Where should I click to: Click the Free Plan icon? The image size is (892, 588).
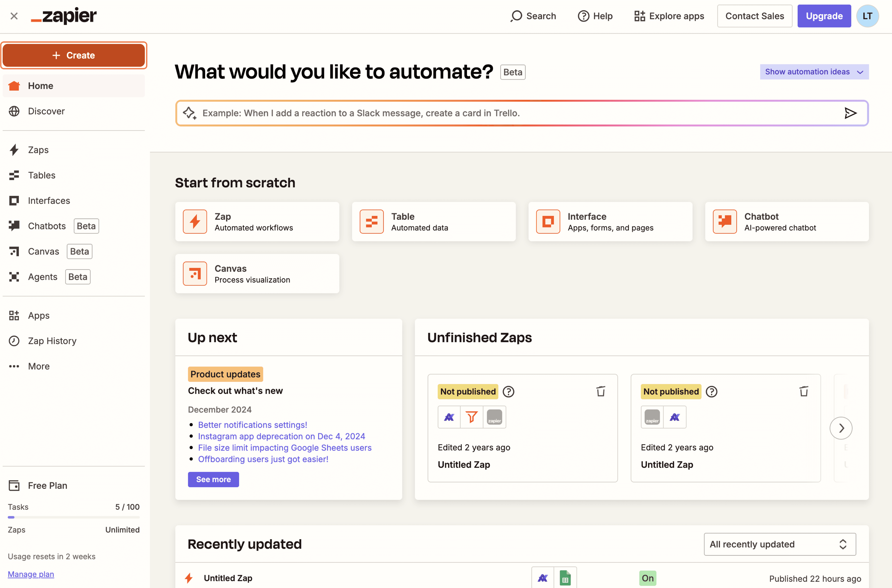[x=14, y=486]
